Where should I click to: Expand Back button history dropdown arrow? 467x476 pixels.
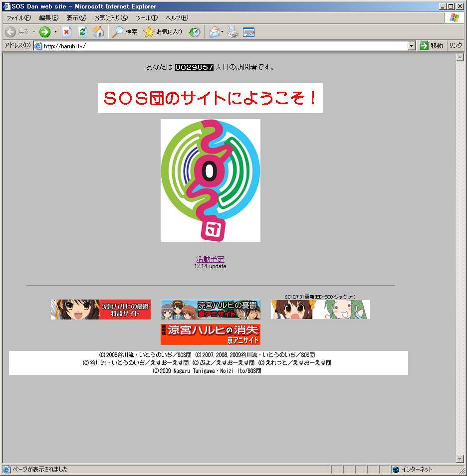pyautogui.click(x=34, y=32)
